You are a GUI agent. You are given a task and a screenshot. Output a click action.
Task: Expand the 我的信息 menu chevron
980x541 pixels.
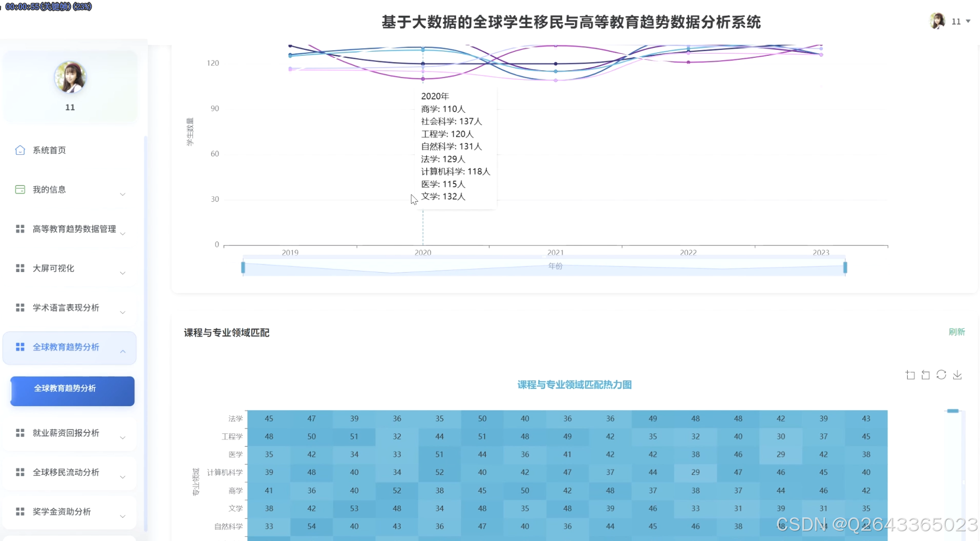[x=122, y=194]
